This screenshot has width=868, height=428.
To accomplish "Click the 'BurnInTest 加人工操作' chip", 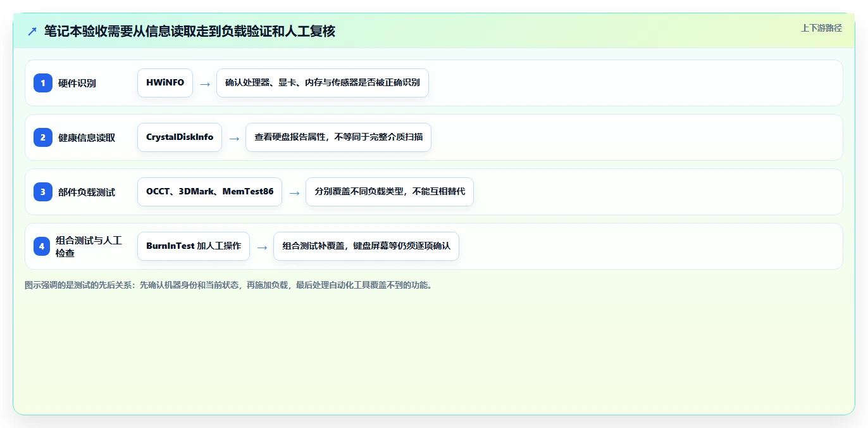I will (194, 246).
